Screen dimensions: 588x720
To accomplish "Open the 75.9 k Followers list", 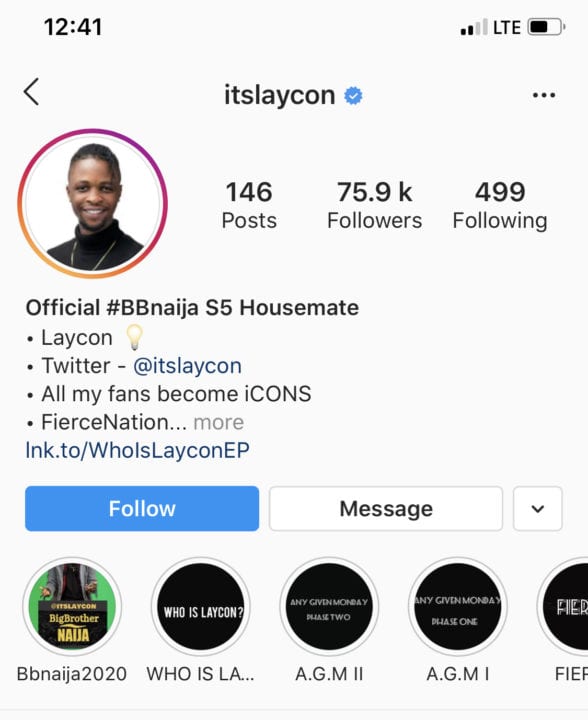I will tap(375, 205).
